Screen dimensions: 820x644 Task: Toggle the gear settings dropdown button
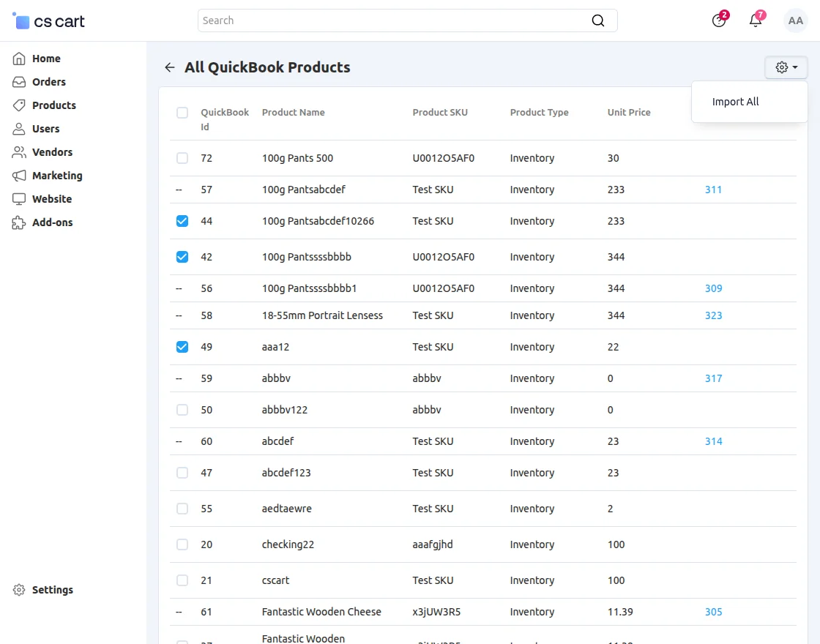(x=786, y=67)
